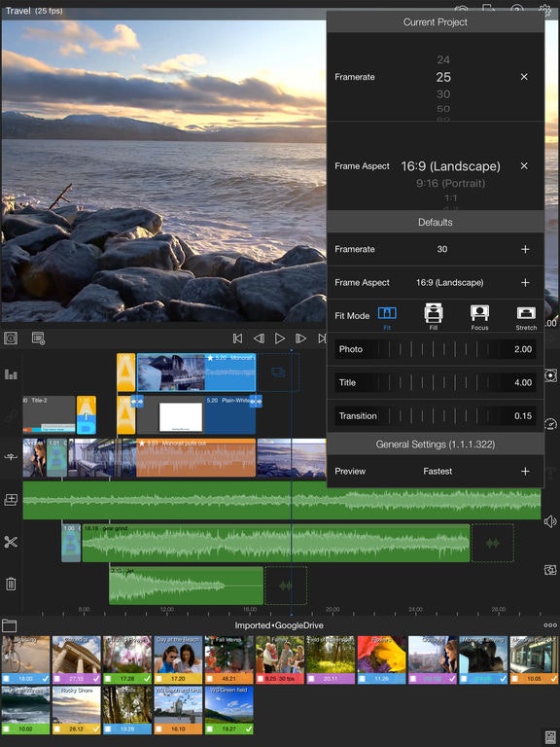Pick the 9:16 (Portrait) aspect option
This screenshot has height=747, width=560.
coord(450,184)
